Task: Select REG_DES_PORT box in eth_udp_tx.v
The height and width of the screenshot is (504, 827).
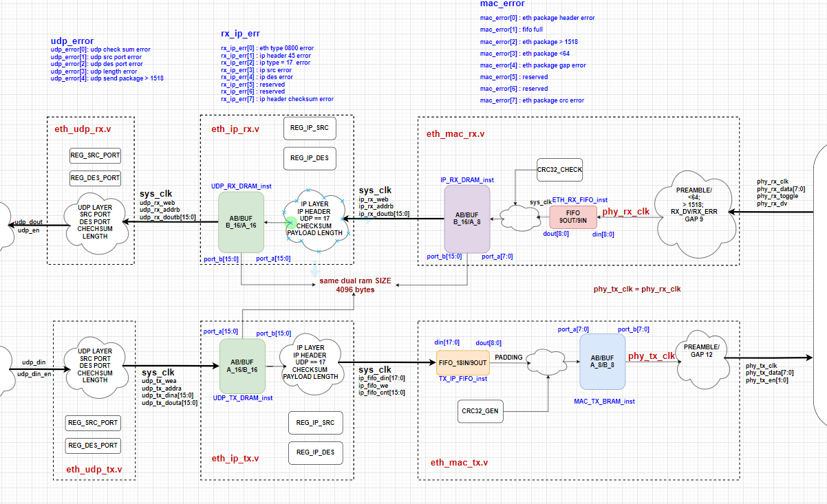Action: (92, 446)
